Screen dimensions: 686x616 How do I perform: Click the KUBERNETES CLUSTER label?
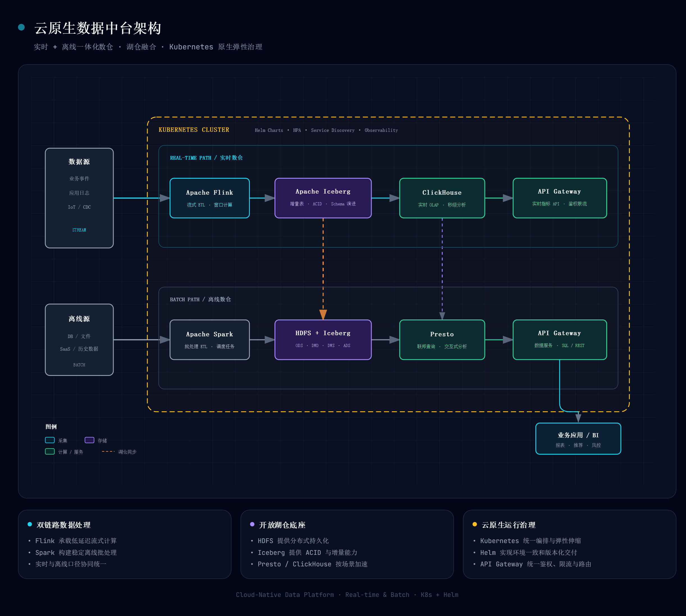(x=194, y=130)
